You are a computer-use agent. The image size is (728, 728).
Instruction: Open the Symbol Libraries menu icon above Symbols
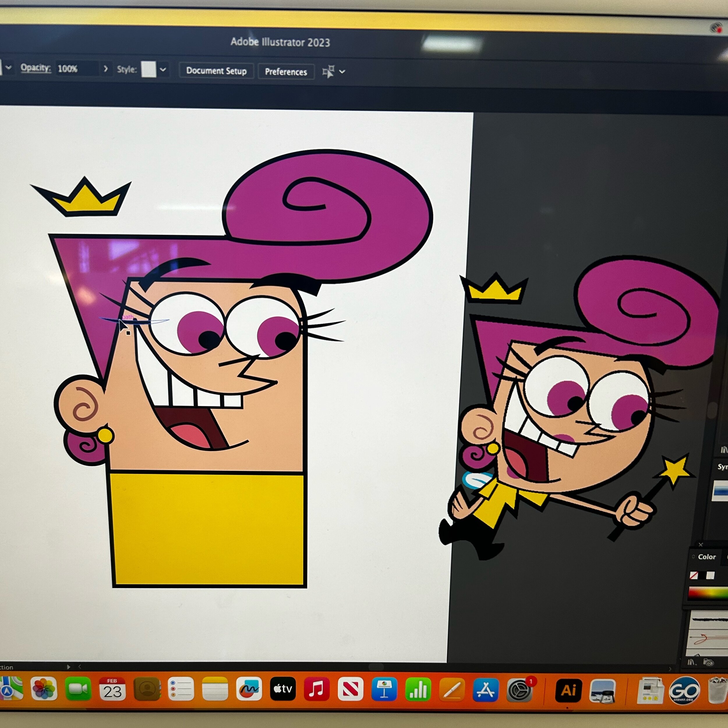[x=724, y=450]
